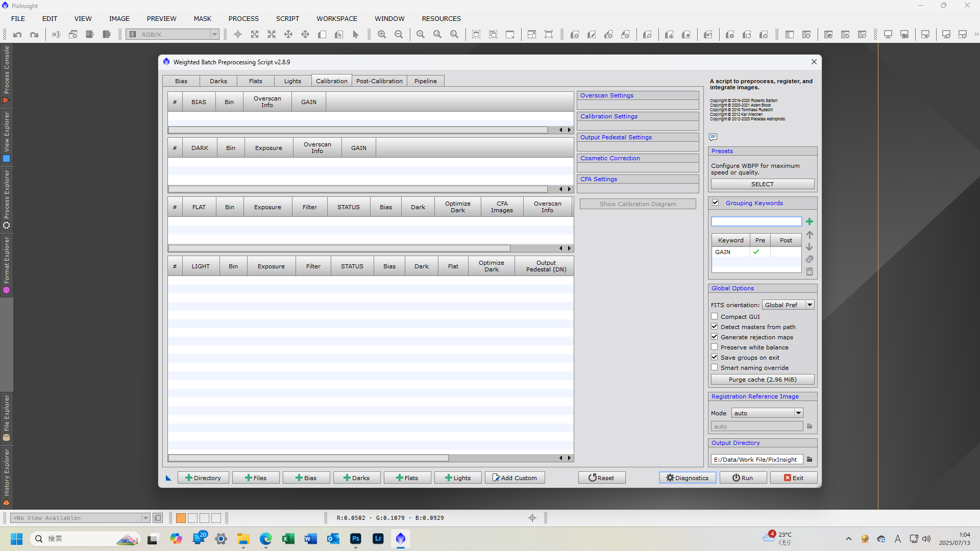The height and width of the screenshot is (551, 980).
Task: Click the Output Directory path field
Action: click(756, 459)
